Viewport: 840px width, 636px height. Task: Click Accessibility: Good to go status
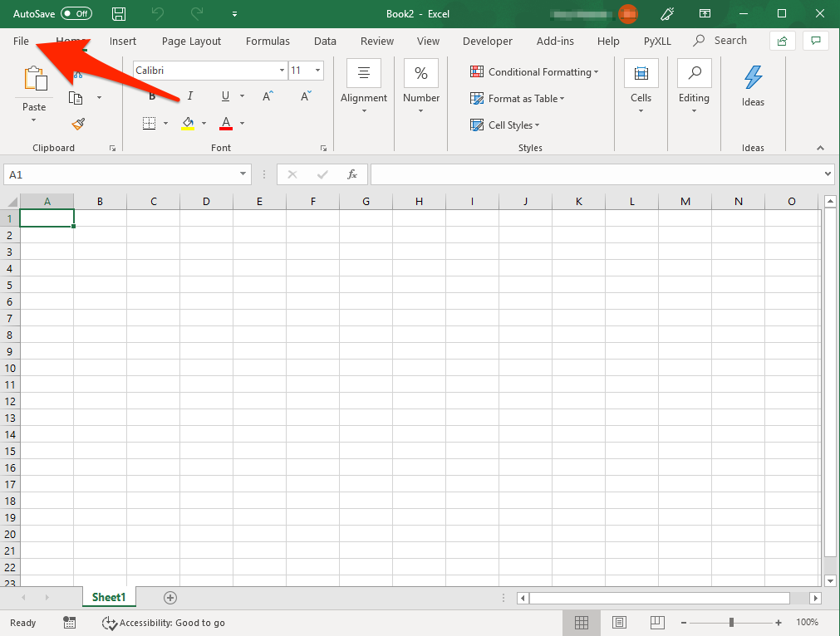pos(164,623)
